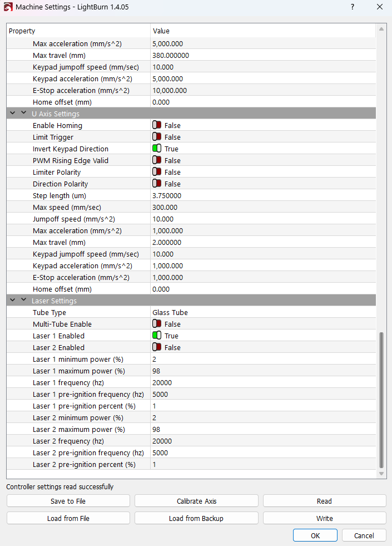Read settings from controller
Viewport: 392px width, 546px height.
point(325,501)
